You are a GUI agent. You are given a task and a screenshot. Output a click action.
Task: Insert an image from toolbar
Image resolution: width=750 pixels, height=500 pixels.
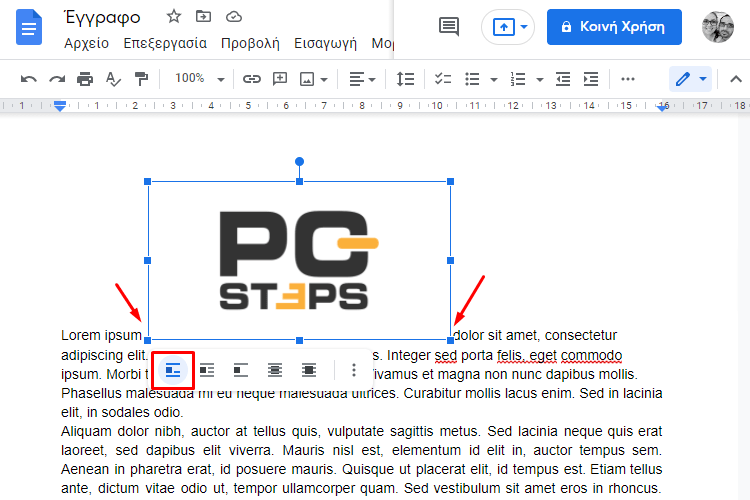(x=307, y=79)
